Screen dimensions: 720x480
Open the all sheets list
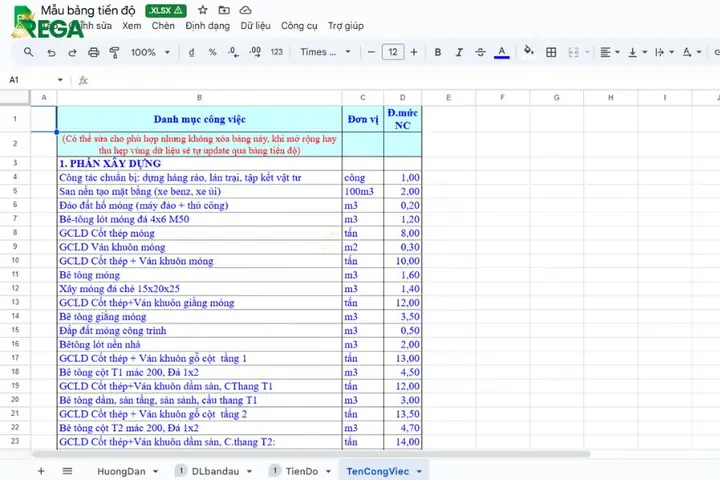tap(67, 471)
